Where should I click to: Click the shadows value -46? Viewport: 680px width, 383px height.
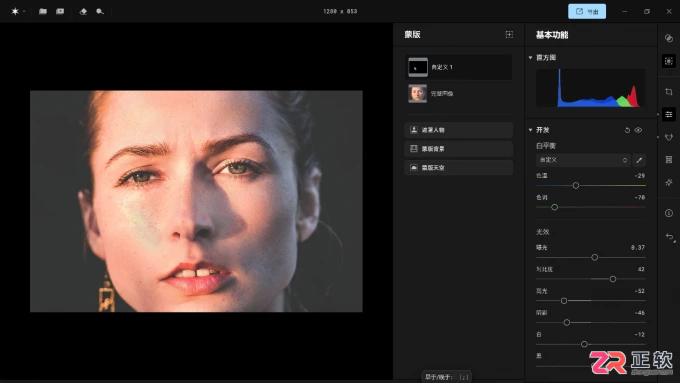click(639, 313)
